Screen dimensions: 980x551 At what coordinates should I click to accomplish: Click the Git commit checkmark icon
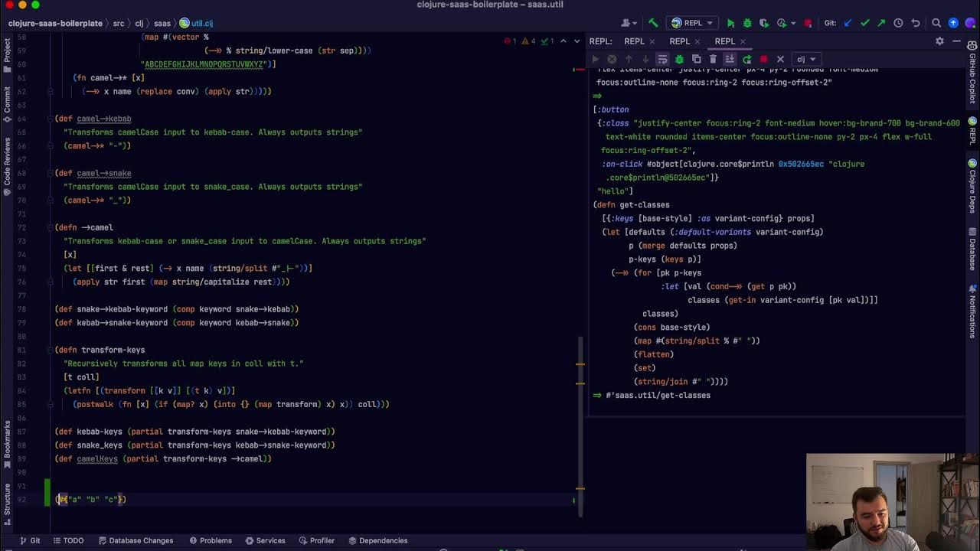click(864, 23)
